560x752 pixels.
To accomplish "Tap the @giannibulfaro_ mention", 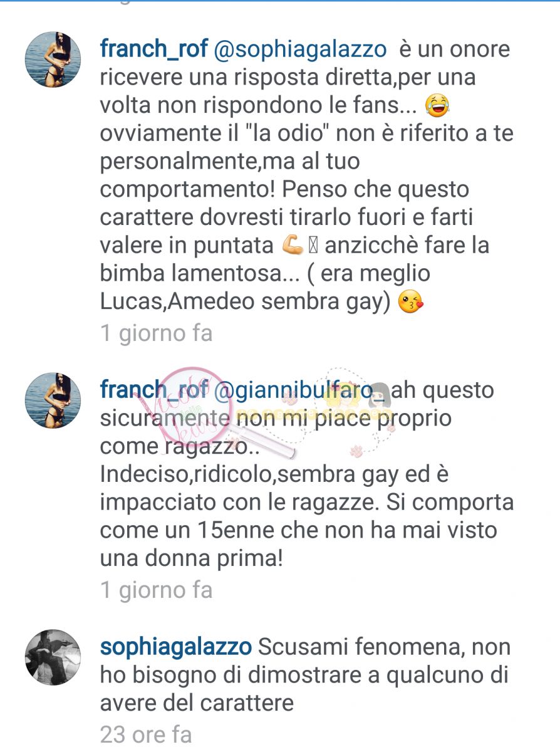I will (302, 390).
